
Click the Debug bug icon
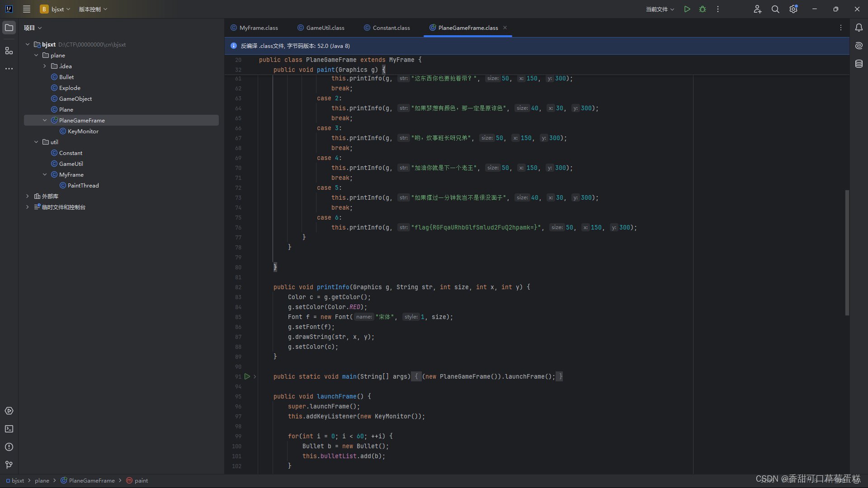[703, 9]
